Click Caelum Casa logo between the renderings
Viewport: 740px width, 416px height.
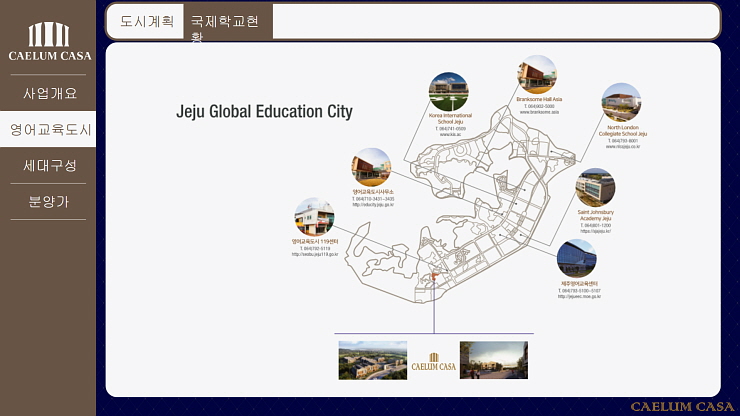433,362
